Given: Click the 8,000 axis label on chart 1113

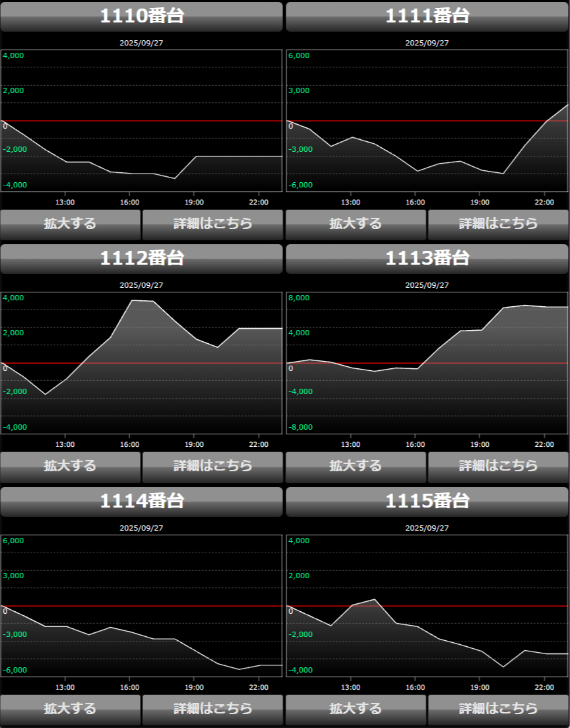Looking at the screenshot, I should [x=299, y=298].
